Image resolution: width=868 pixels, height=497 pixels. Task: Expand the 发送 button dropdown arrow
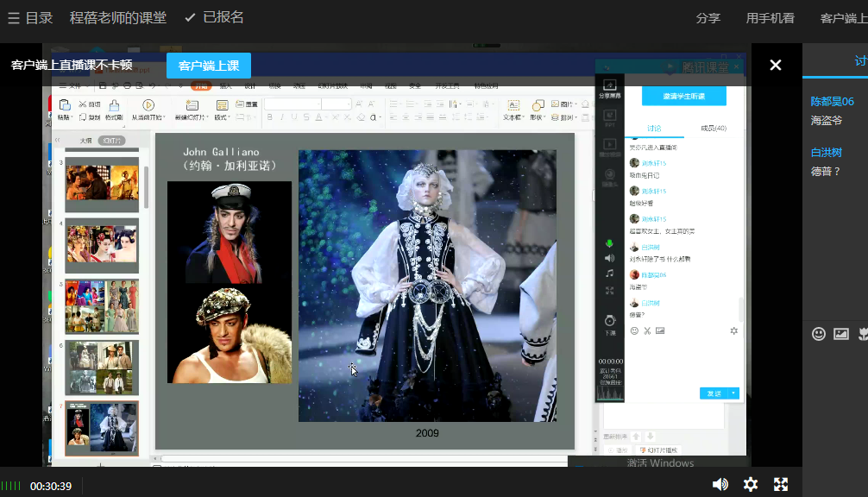(734, 393)
